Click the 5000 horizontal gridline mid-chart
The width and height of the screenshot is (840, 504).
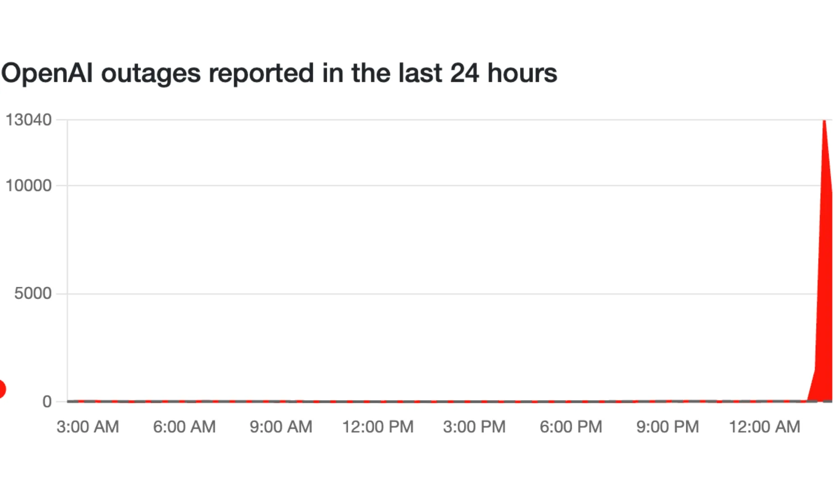click(441, 294)
